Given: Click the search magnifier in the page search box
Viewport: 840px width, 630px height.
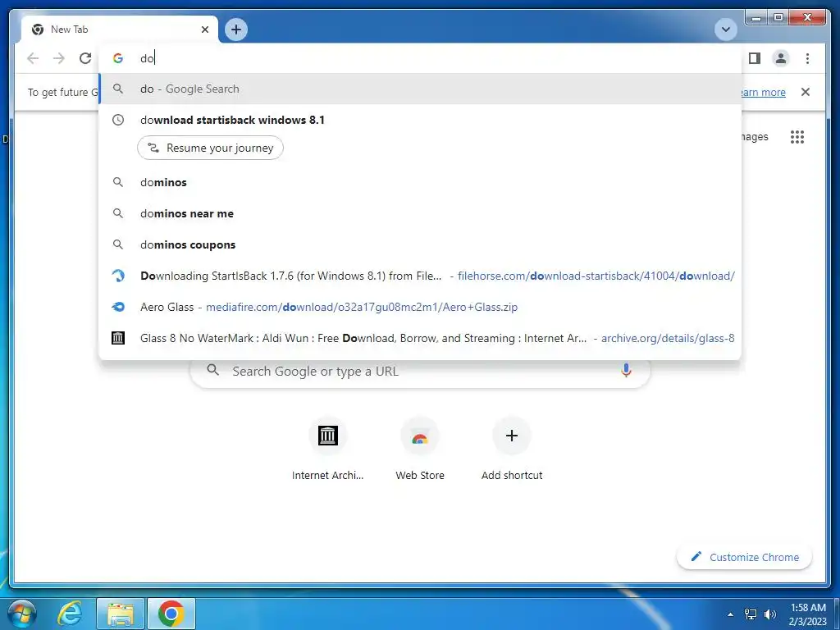Looking at the screenshot, I should 213,370.
